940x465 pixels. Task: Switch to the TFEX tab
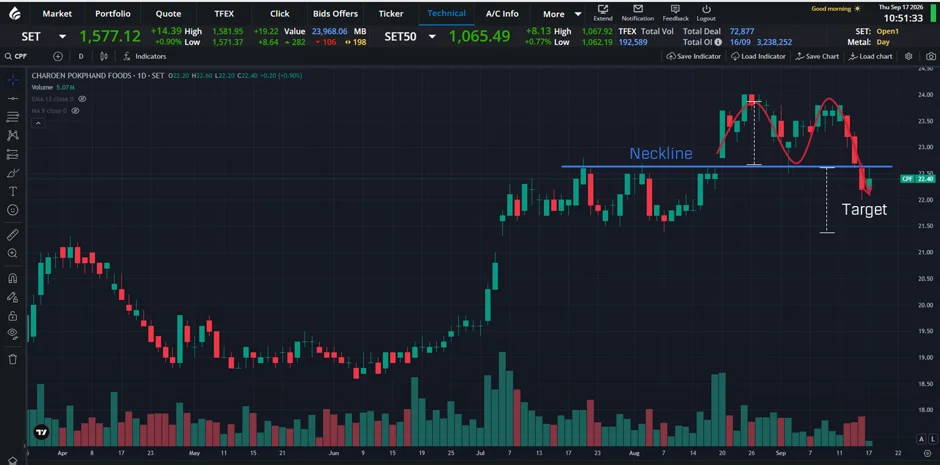[x=224, y=14]
